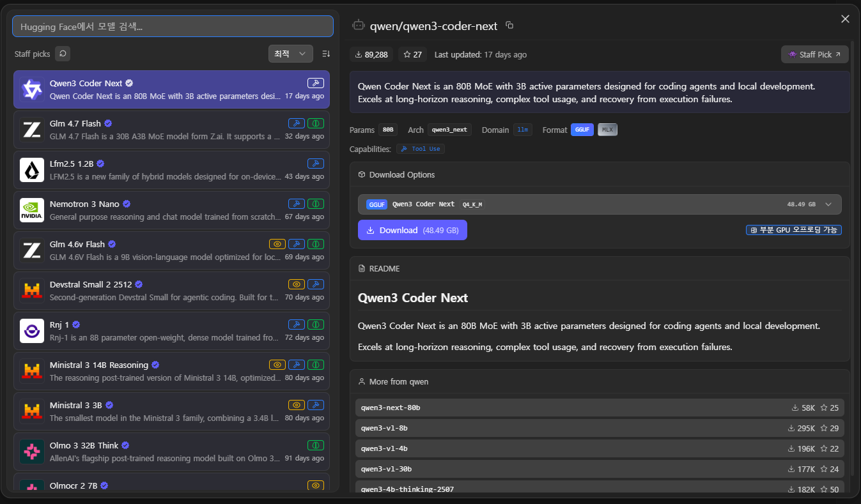Copy the qwen/qwen3-coder-next model name

click(509, 26)
